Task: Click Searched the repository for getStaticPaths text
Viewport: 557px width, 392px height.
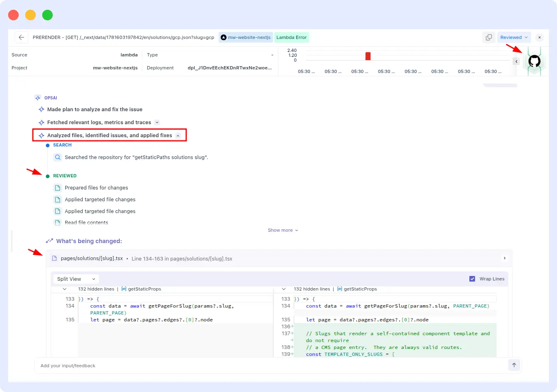Action: tap(136, 157)
